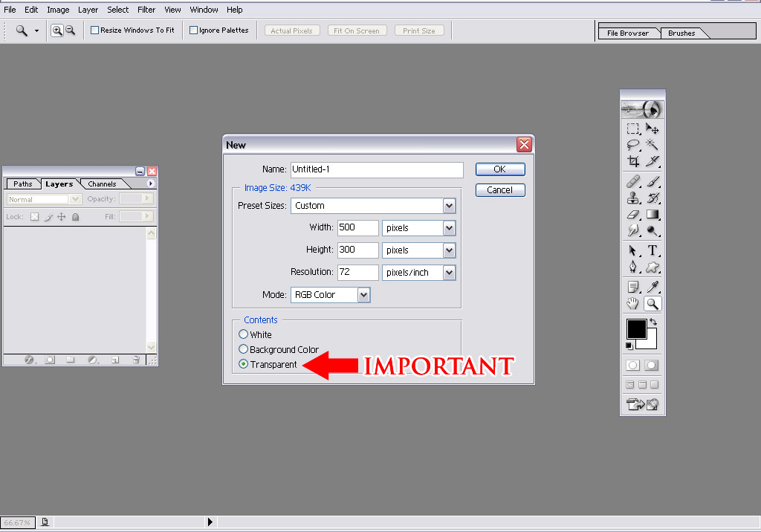This screenshot has height=532, width=761.
Task: Select the Dodge tool
Action: point(652,230)
